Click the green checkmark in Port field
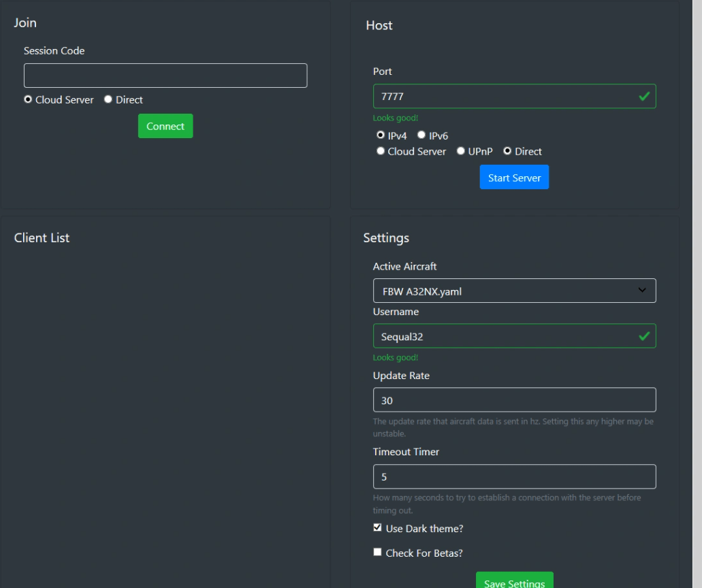 click(643, 97)
